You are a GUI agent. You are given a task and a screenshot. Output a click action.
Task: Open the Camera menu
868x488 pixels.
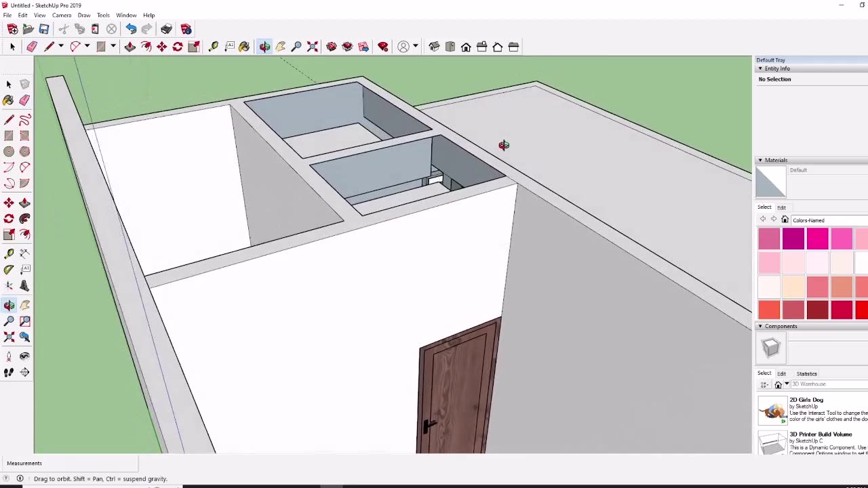(x=62, y=15)
